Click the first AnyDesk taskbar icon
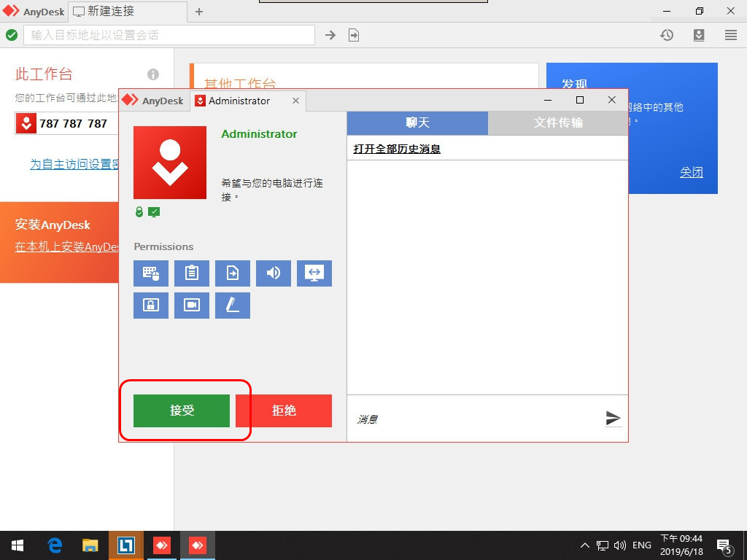This screenshot has width=747, height=560. tap(161, 545)
